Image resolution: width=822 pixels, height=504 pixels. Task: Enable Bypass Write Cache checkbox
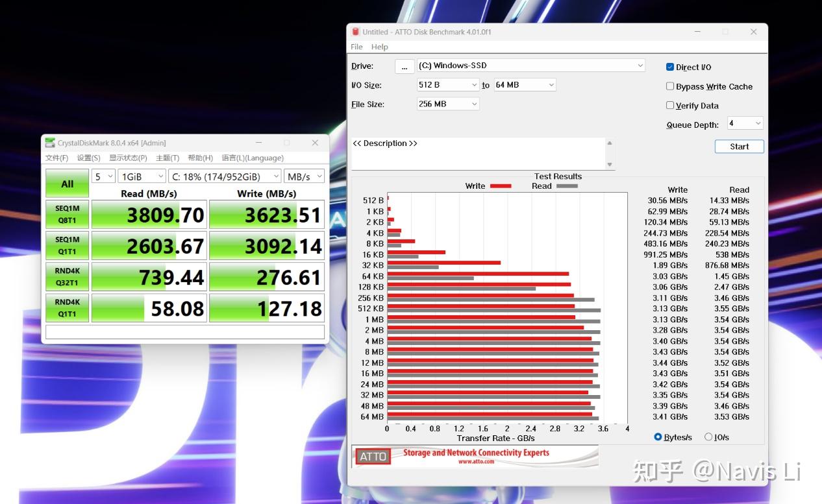click(670, 86)
